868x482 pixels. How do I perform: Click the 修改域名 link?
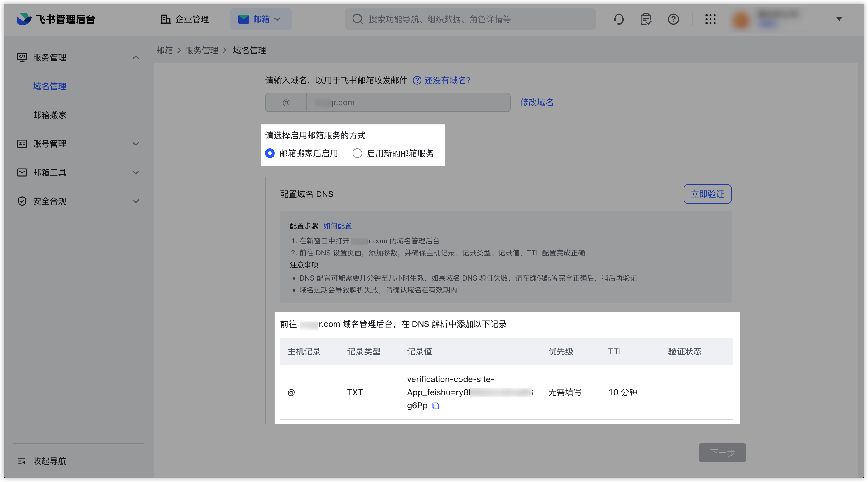tap(537, 102)
